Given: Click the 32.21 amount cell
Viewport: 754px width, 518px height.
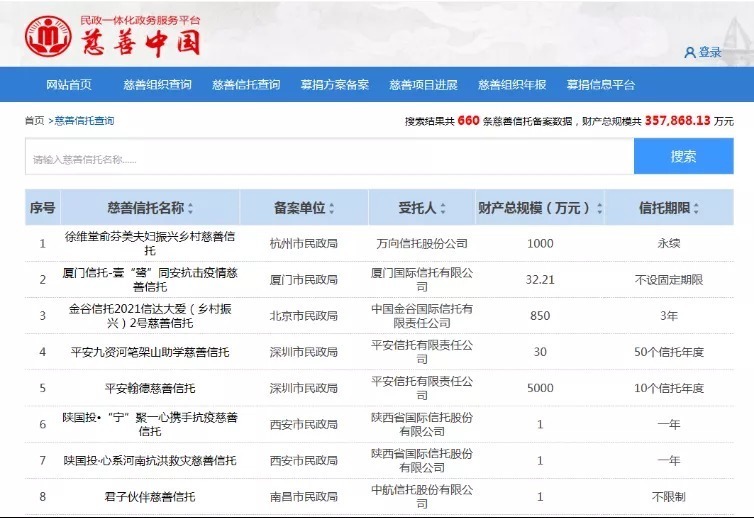Looking at the screenshot, I should point(540,279).
